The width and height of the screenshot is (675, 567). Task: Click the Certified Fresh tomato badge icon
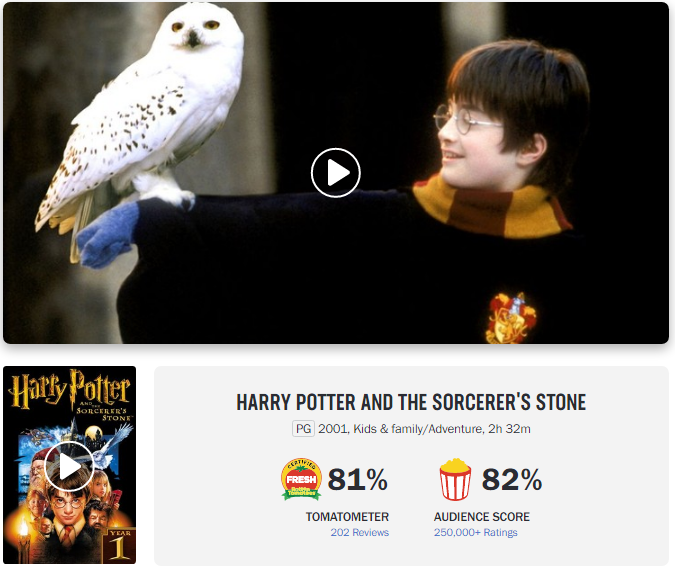click(x=301, y=479)
